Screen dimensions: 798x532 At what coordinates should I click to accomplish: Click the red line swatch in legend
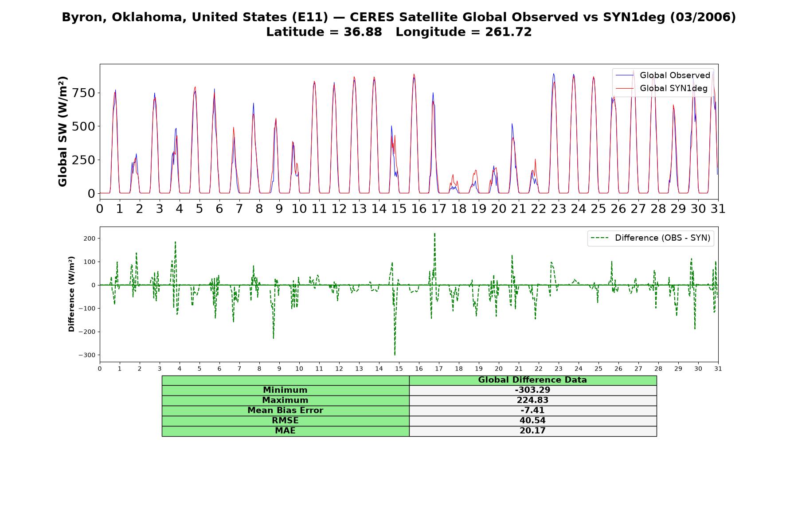tap(625, 89)
